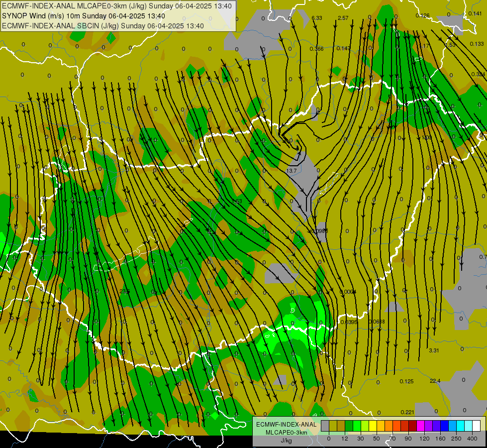Click the map value 13.7
This screenshot has height=448, width=487.
click(292, 171)
